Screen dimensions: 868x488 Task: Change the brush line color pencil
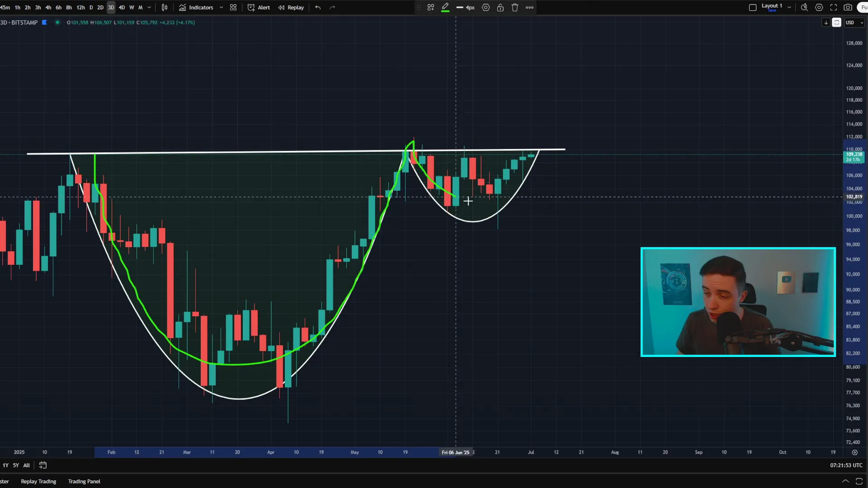click(x=445, y=8)
